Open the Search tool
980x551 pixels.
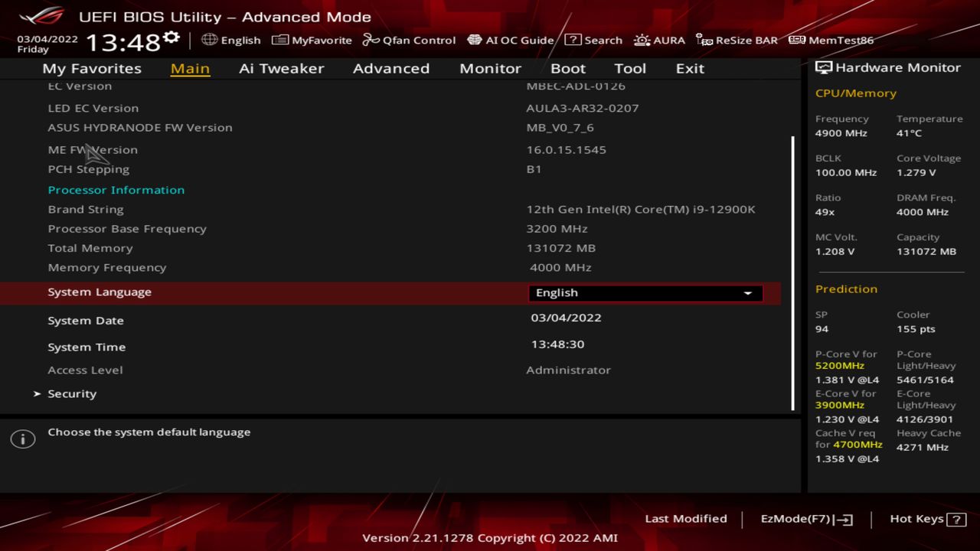pyautogui.click(x=593, y=40)
